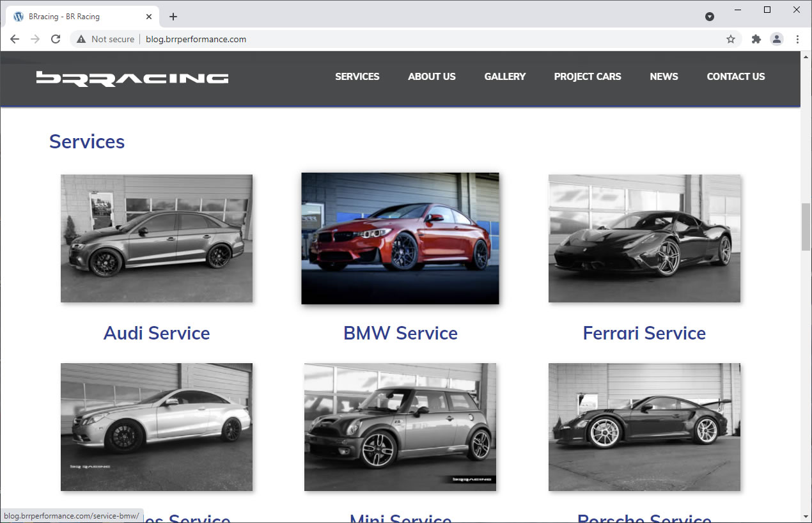This screenshot has height=523, width=812.
Task: Click the scroll down arrow on scrollbar
Action: tap(806, 517)
